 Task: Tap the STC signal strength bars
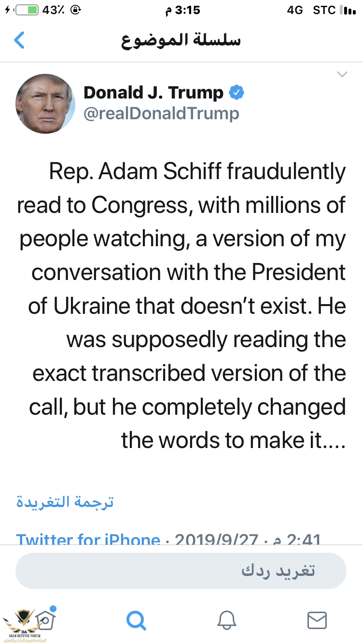(x=348, y=10)
